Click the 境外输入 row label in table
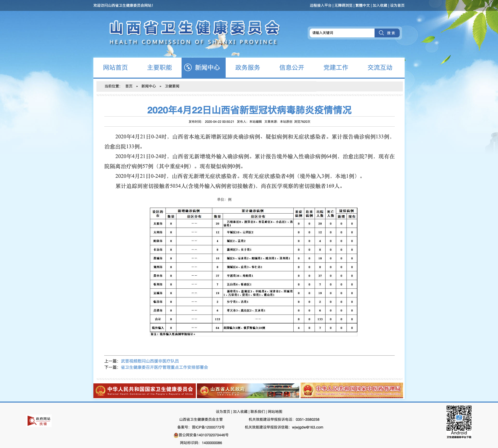 158,328
